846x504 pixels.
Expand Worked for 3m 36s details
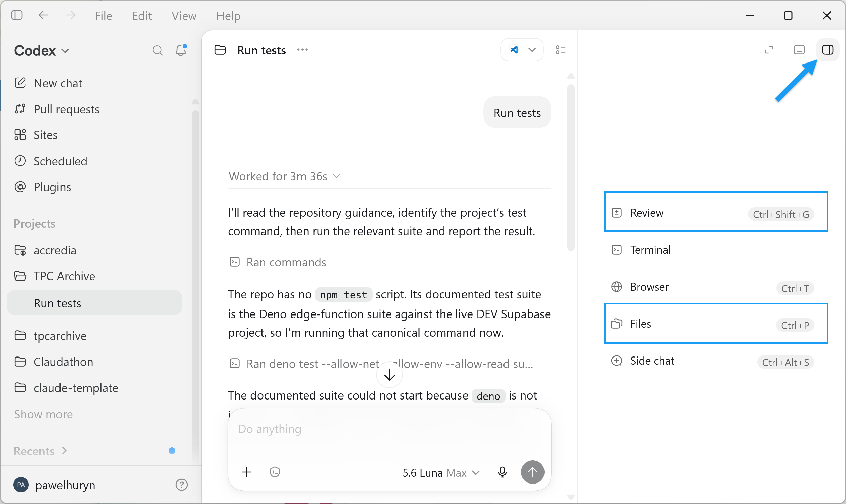[x=284, y=176]
